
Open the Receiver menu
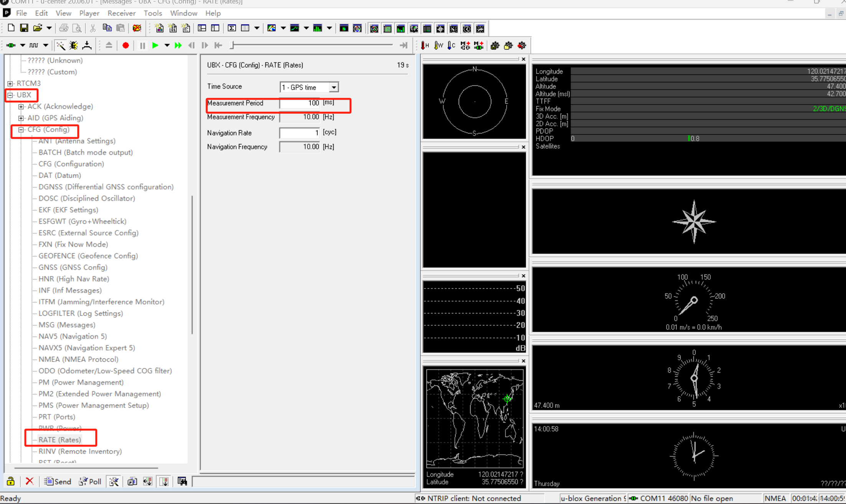tap(121, 13)
